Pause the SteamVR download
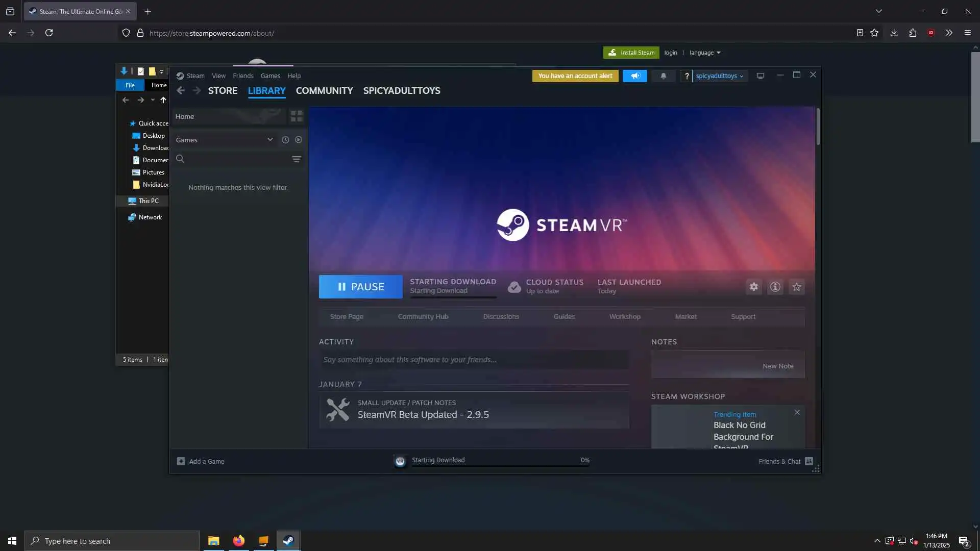This screenshot has width=980, height=551. (x=360, y=287)
